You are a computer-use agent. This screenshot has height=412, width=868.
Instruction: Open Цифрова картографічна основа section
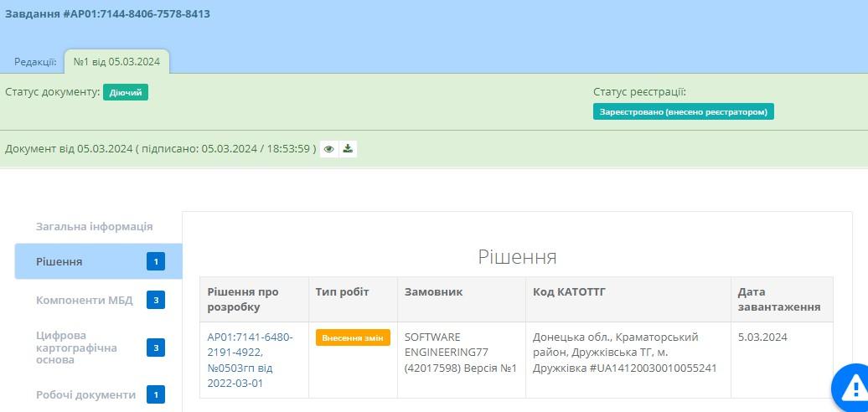[76, 348]
